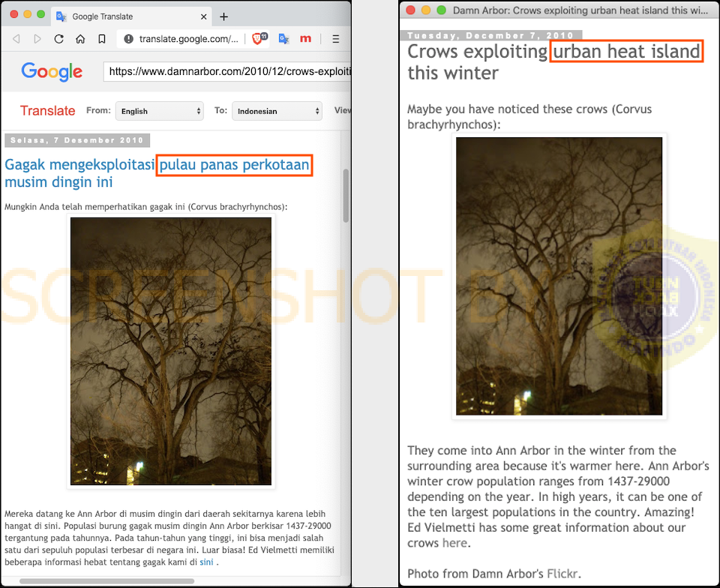Open the browser home page
The height and width of the screenshot is (588, 720).
click(80, 39)
